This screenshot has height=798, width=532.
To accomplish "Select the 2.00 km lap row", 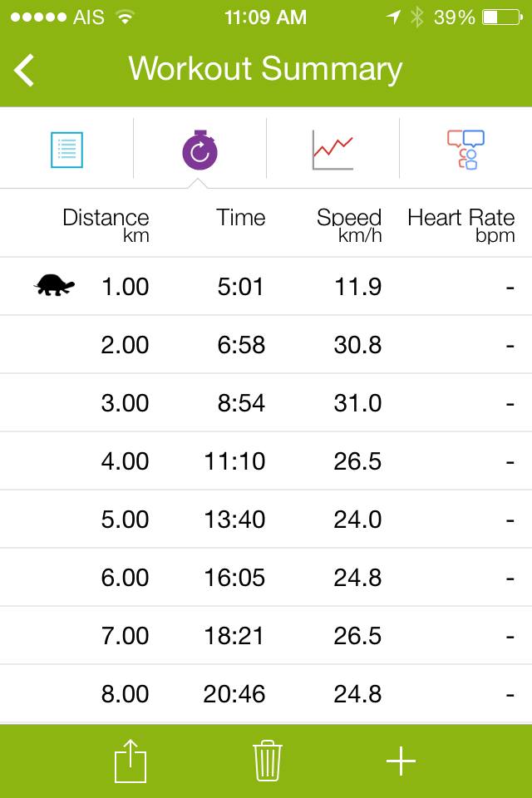I will (x=266, y=344).
